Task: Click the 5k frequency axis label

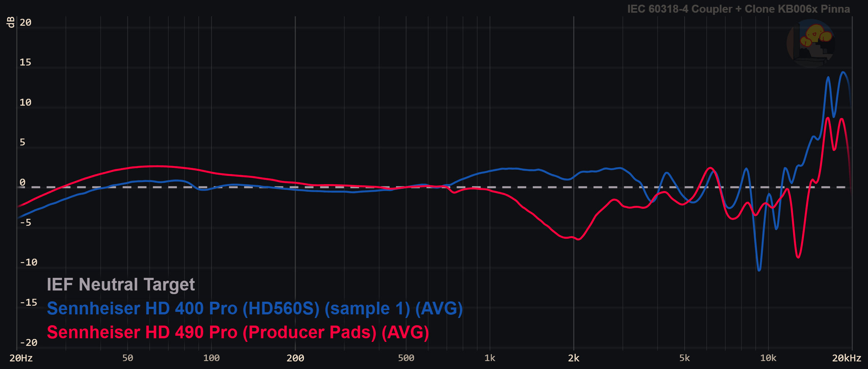Action: click(x=685, y=358)
